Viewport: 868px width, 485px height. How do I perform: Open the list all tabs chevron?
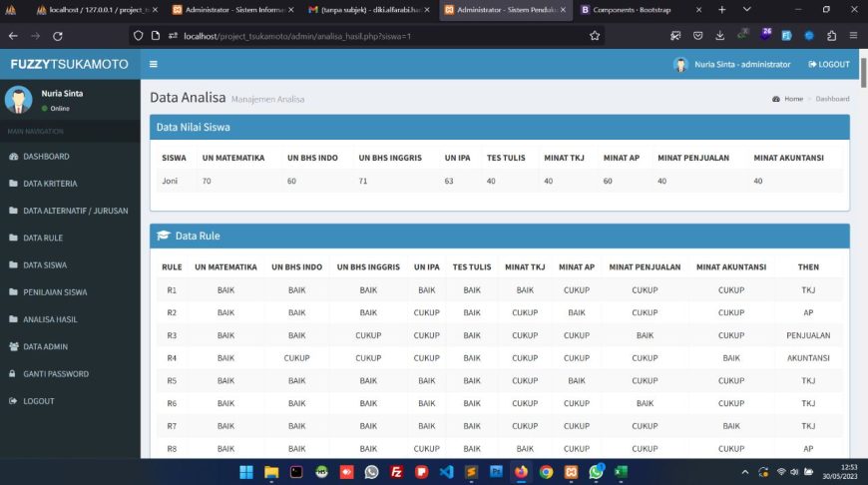[746, 10]
